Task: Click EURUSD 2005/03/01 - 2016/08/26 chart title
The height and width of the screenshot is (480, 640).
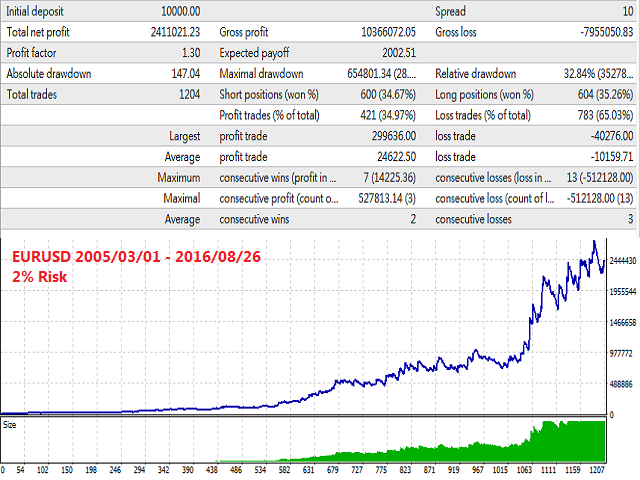Action: 136,257
